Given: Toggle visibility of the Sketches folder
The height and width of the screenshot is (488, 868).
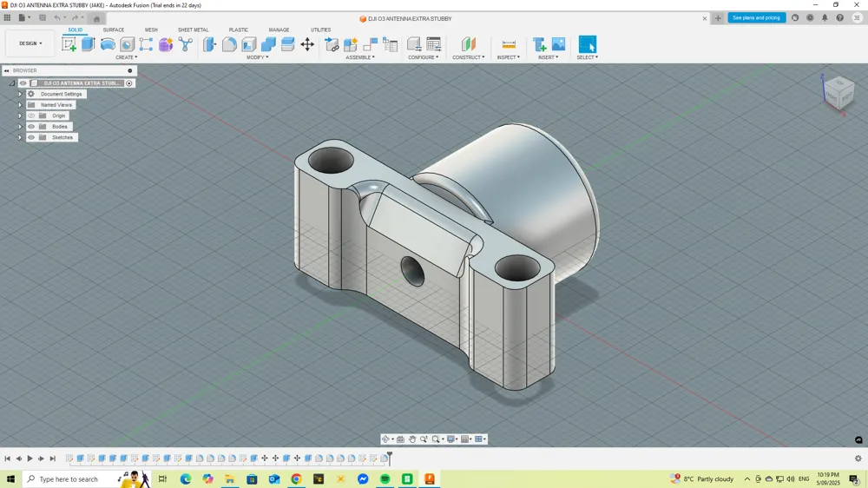Looking at the screenshot, I should tap(31, 137).
